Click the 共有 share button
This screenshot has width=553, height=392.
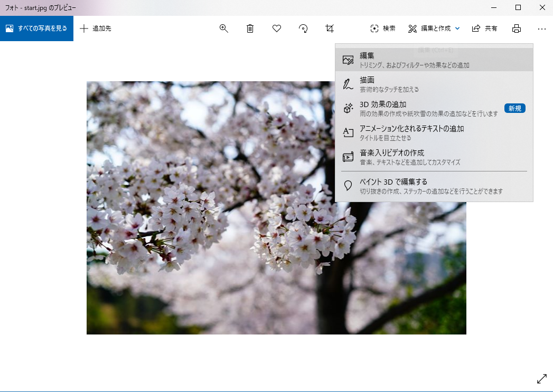point(484,28)
